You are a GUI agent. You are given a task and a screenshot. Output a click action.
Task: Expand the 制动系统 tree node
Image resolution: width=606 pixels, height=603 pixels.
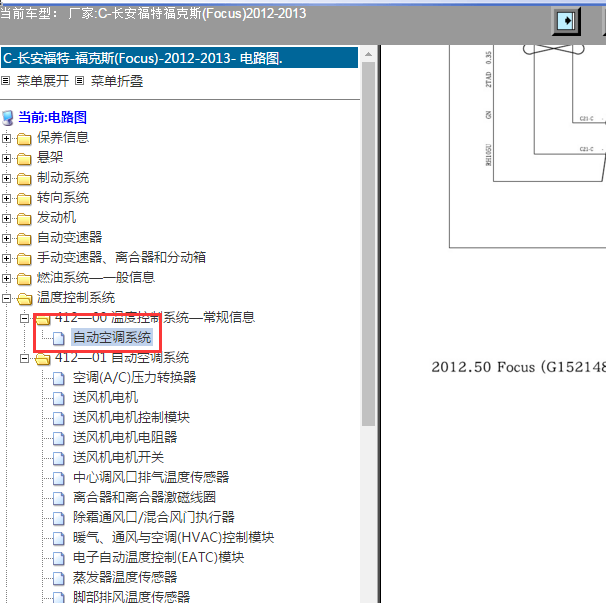click(x=6, y=178)
